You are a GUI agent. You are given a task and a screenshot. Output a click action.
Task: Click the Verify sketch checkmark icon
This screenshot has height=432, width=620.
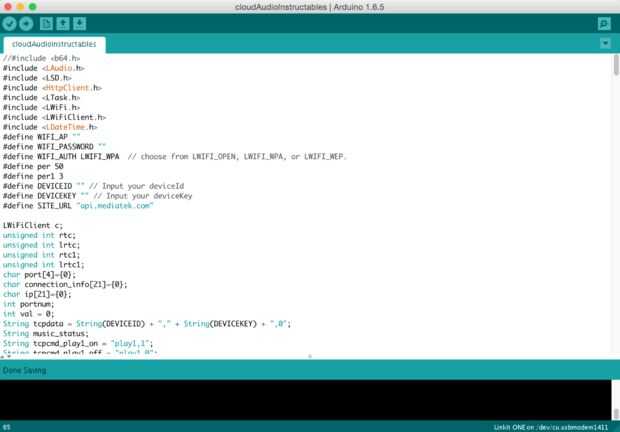click(x=9, y=24)
